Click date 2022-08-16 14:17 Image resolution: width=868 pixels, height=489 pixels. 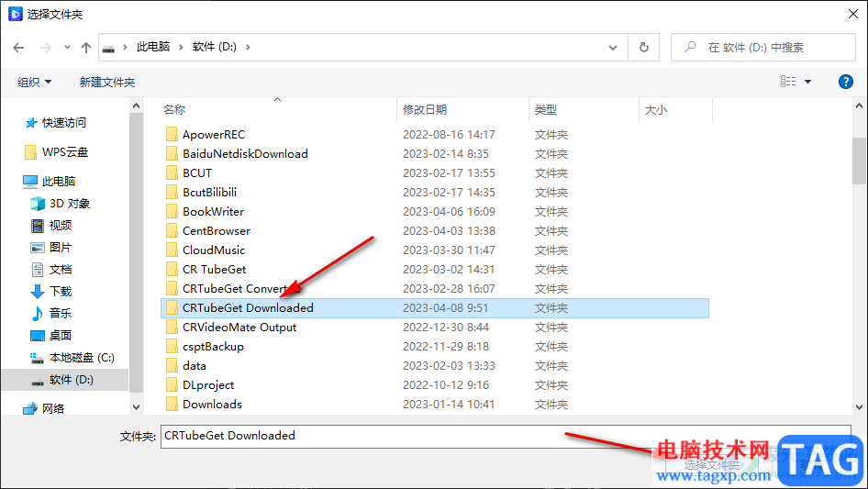(449, 135)
